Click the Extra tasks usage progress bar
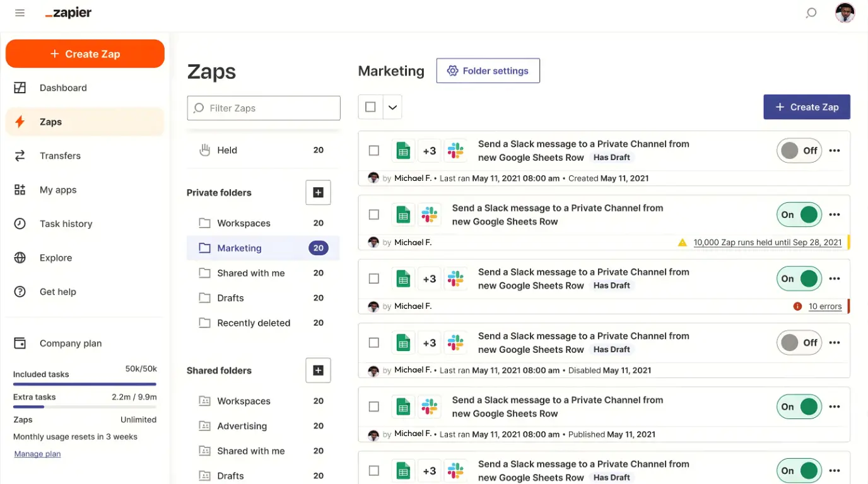868x484 pixels. (x=85, y=406)
